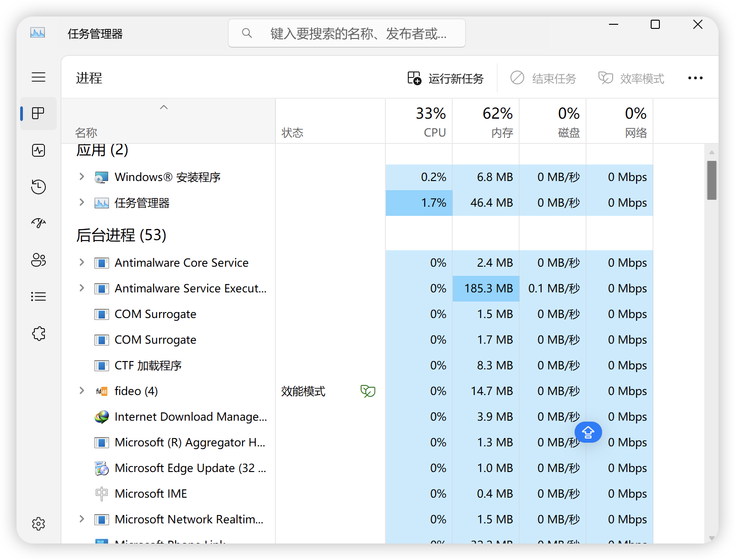735x560 pixels.
Task: Open the hamburger navigation menu
Action: [38, 77]
